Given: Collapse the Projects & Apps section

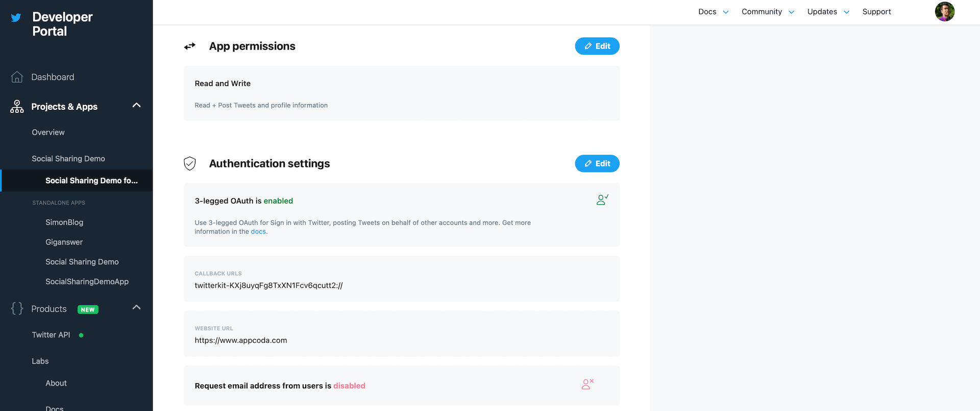Looking at the screenshot, I should click(x=136, y=105).
